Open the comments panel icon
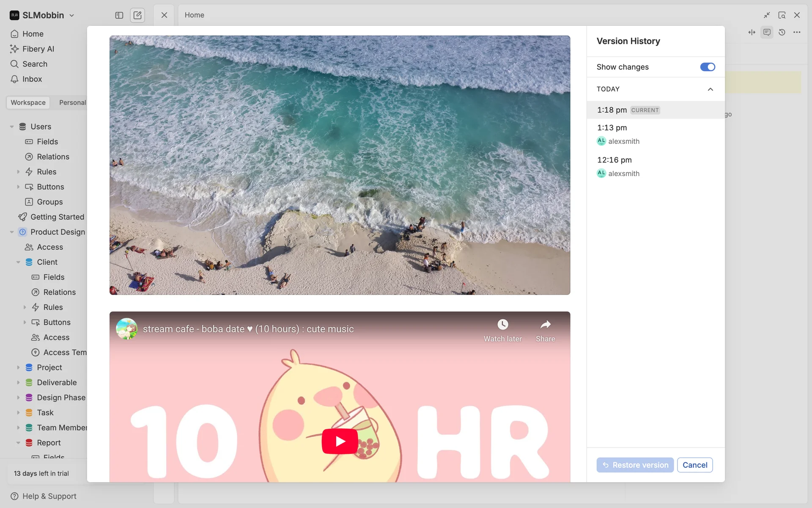The width and height of the screenshot is (812, 508). 767,32
